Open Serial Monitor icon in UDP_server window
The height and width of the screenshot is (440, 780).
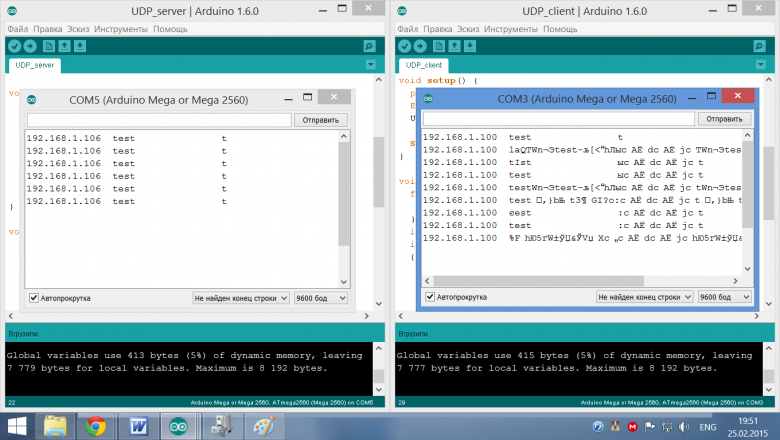[369, 46]
